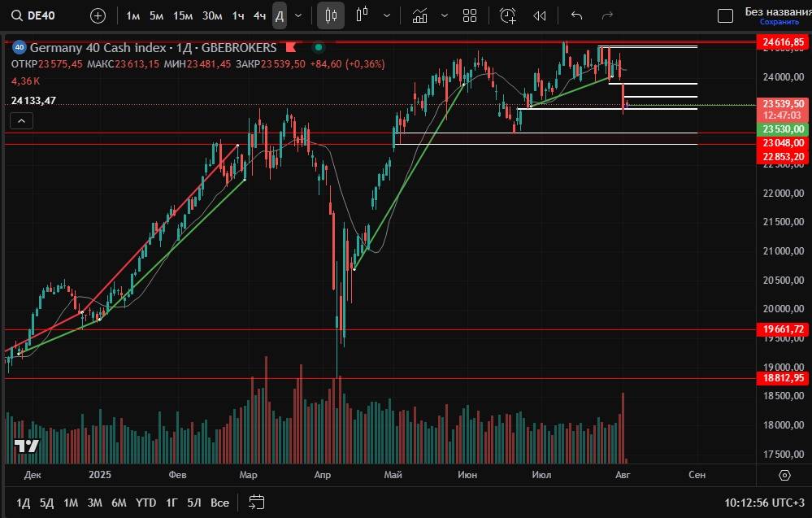Viewport: 812px width, 518px height.
Task: Expand the timeframe interval dropdown arrow
Action: (298, 15)
